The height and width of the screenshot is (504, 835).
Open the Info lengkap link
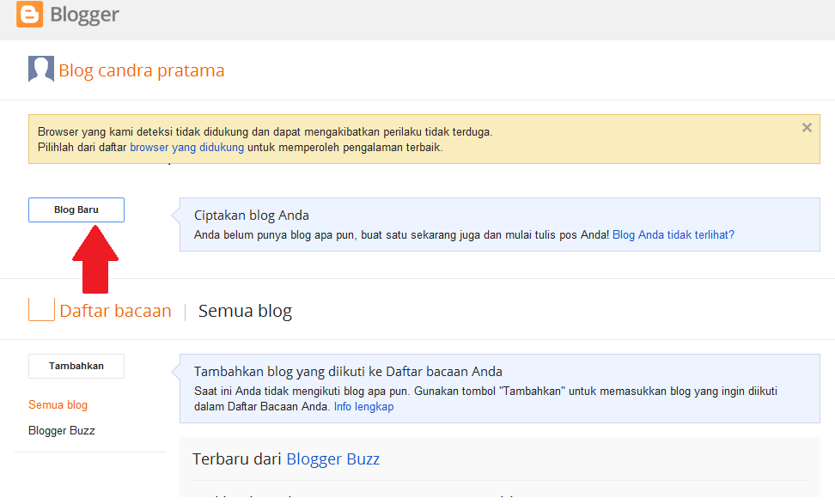tap(363, 407)
